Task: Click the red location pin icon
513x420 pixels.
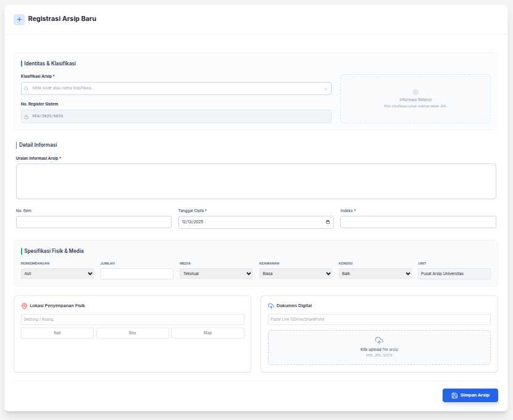Action: pos(24,306)
